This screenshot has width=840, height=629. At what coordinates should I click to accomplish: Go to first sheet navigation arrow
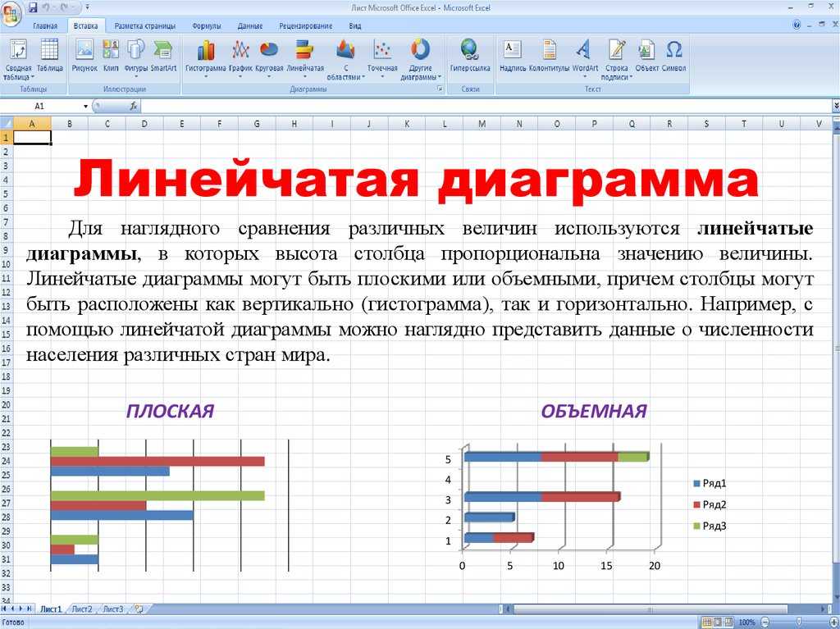point(4,609)
